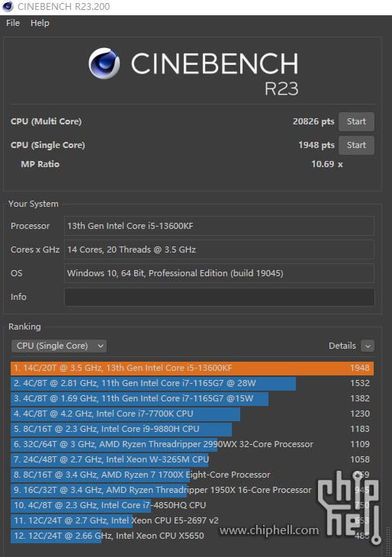Select ranking row Intel Core i9-9880H CPU

(192, 429)
